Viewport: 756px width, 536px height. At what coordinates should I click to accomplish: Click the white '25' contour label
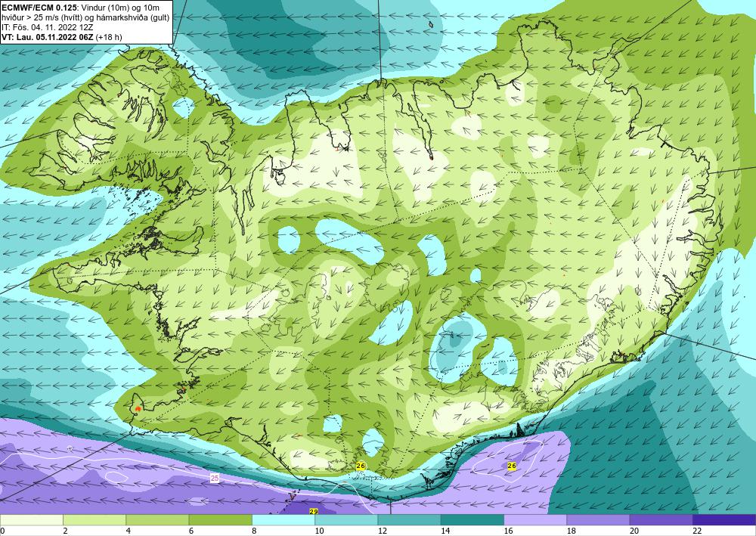[x=215, y=478]
